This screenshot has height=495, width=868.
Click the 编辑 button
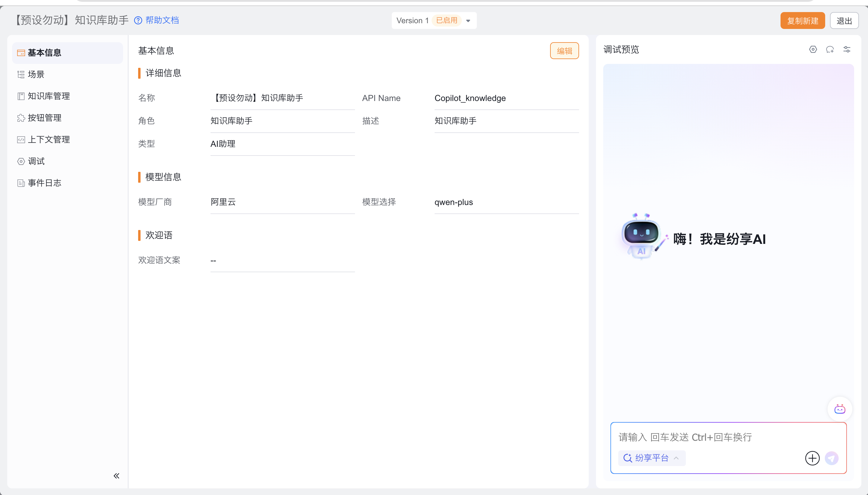[x=564, y=51]
